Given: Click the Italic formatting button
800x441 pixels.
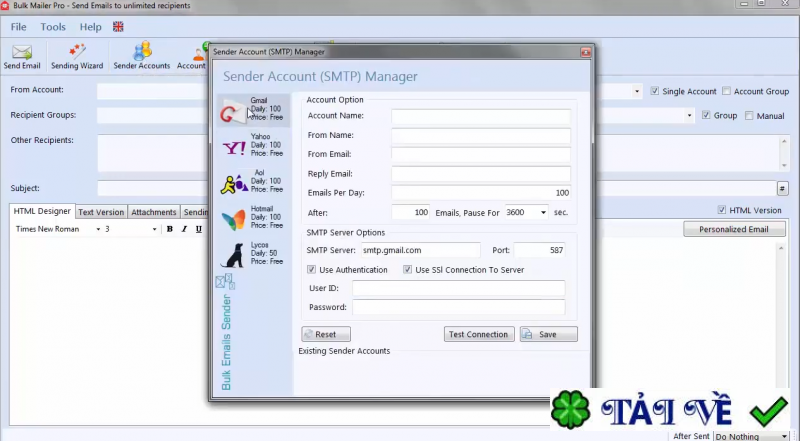Looking at the screenshot, I should click(184, 229).
